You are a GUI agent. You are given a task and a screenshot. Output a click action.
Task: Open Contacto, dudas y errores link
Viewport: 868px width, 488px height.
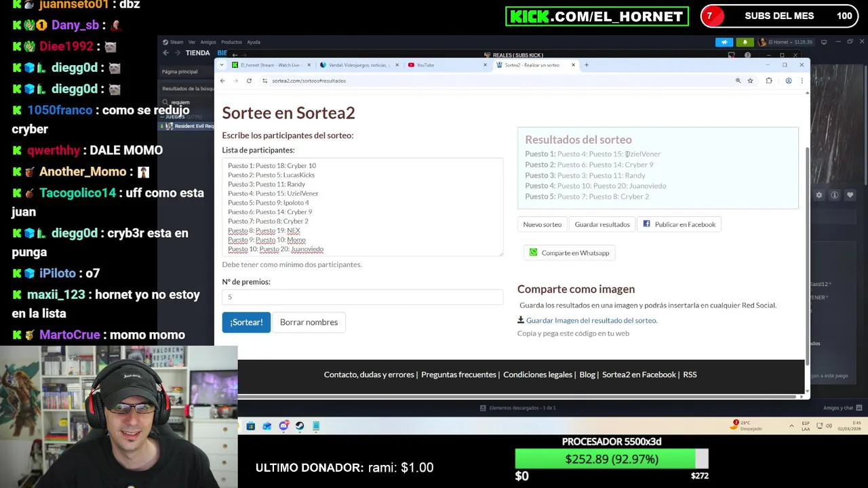[369, 374]
